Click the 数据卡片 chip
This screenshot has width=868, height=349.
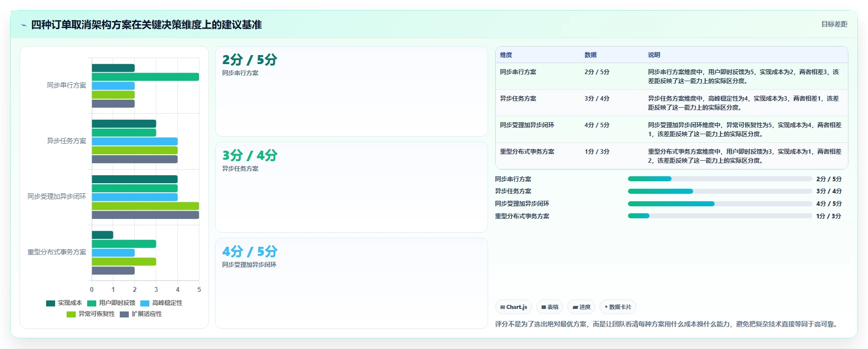(x=618, y=307)
